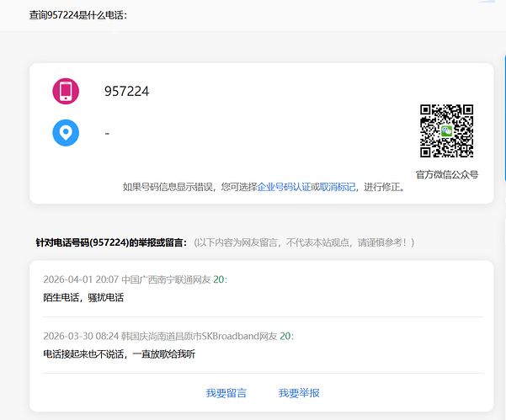Click the location dash placeholder next to pin
506x420 pixels.
pyautogui.click(x=107, y=133)
